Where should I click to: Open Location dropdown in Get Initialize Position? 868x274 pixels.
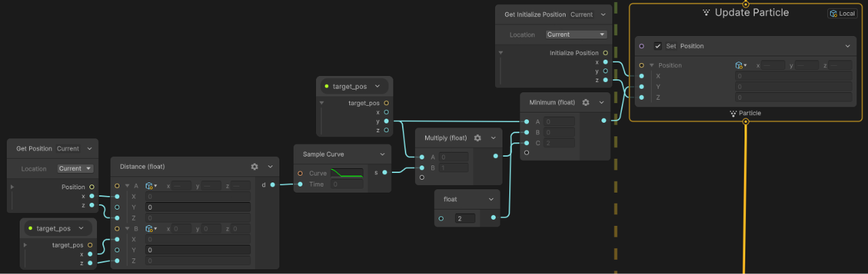(x=576, y=35)
